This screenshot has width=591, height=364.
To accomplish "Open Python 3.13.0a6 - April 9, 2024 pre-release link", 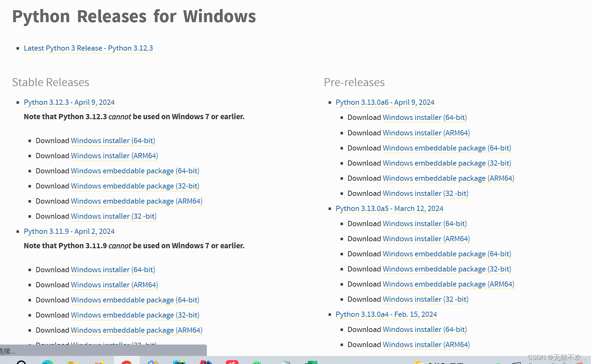I will [385, 102].
